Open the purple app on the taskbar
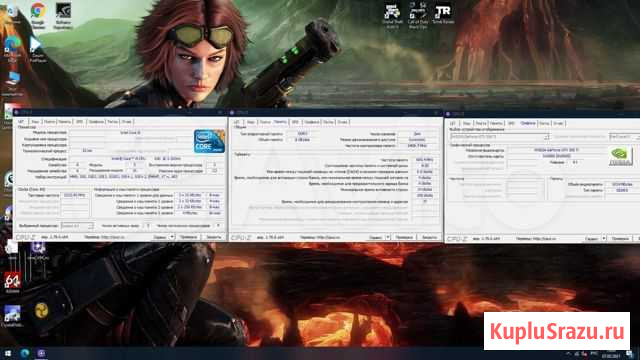 click(41, 353)
